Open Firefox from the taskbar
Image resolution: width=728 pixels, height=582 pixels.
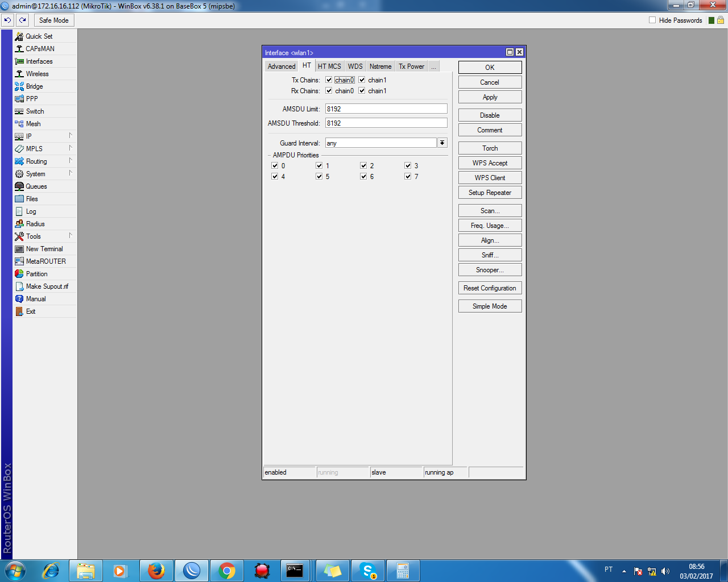coord(156,571)
